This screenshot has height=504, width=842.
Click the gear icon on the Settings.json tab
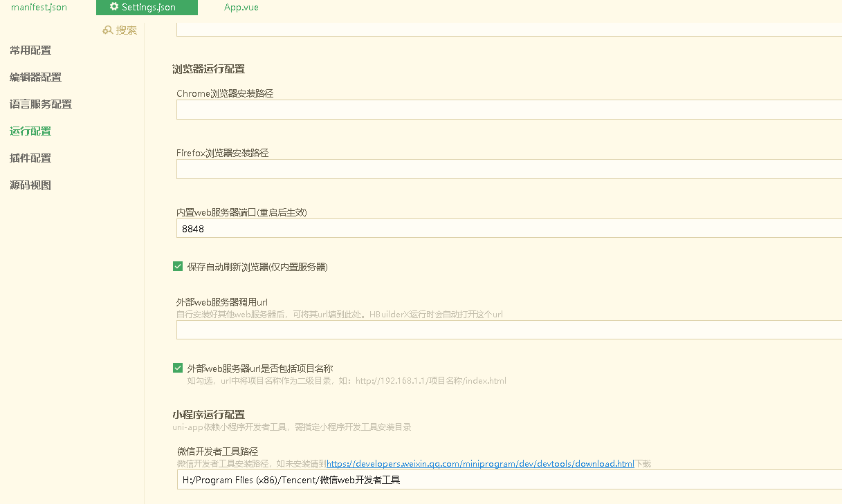(115, 7)
